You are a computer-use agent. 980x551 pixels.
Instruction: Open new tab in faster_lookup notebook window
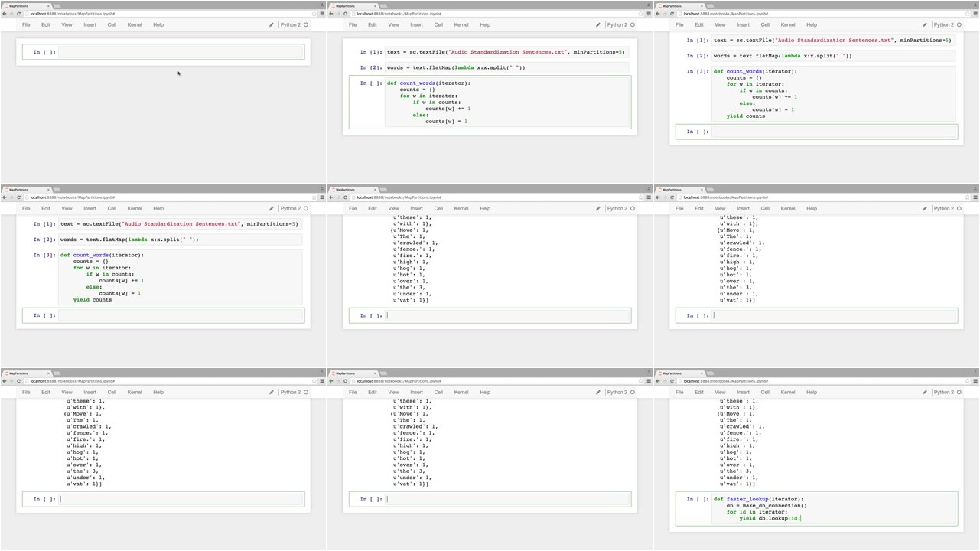click(708, 373)
